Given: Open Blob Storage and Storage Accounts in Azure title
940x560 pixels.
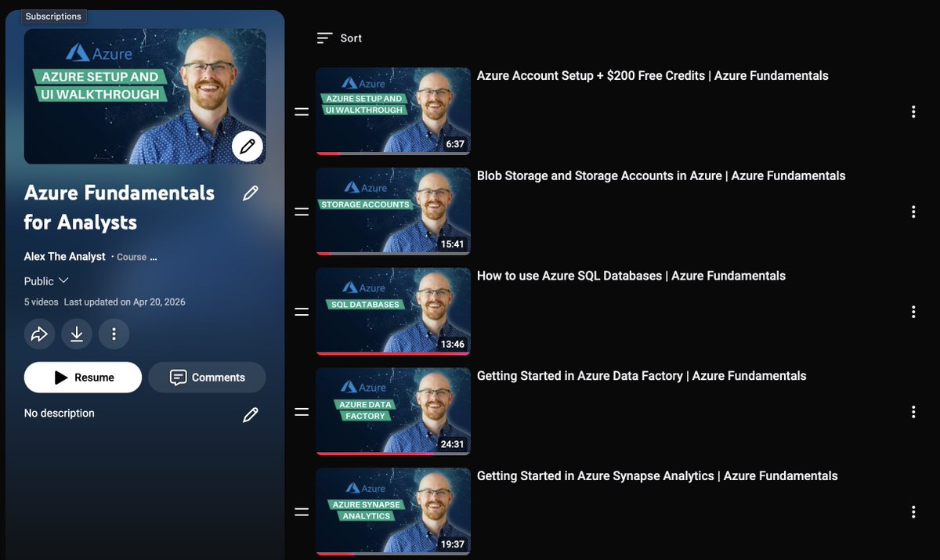Looking at the screenshot, I should pyautogui.click(x=661, y=176).
